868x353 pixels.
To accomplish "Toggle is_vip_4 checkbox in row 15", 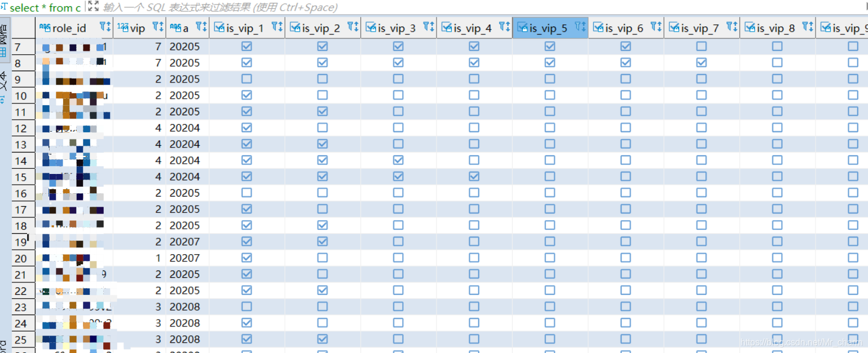I will (474, 176).
